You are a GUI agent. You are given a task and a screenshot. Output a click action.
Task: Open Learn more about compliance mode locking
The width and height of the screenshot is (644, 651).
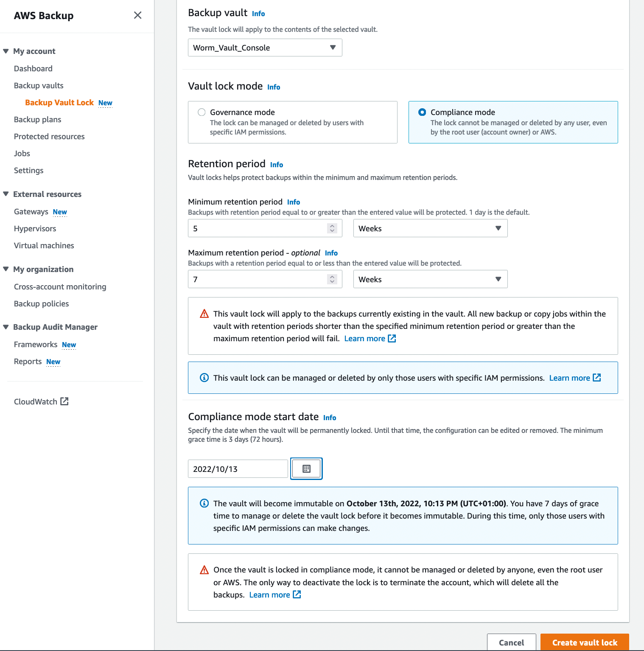[270, 595]
